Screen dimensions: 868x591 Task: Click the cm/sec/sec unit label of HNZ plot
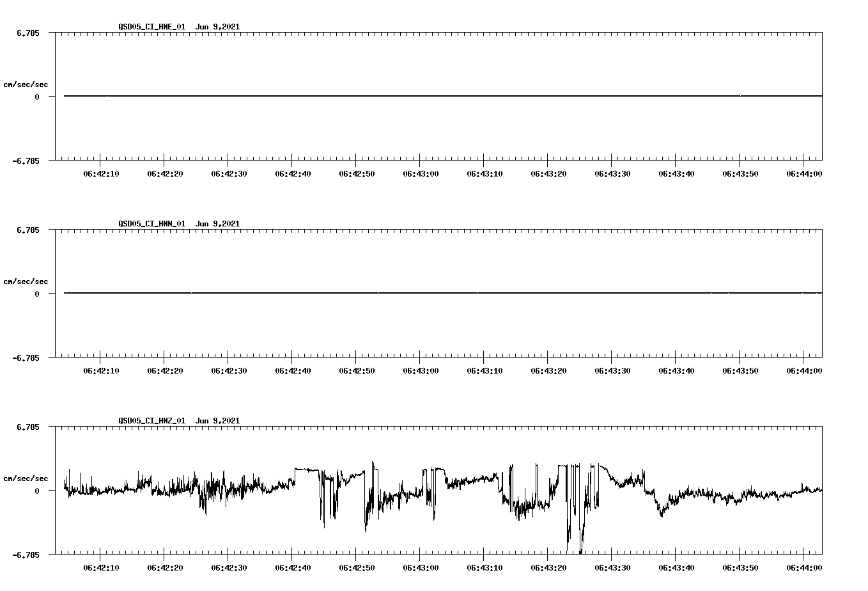pyautogui.click(x=26, y=478)
